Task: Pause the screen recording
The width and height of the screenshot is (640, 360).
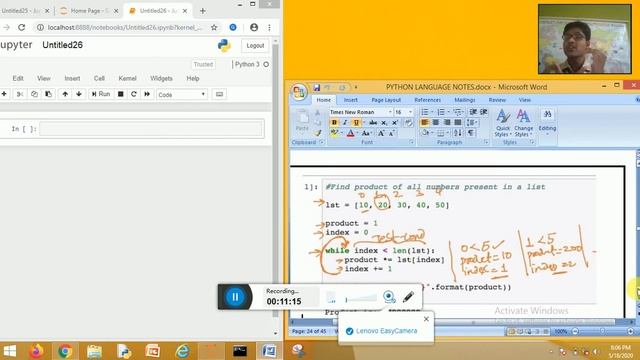Action: click(235, 297)
